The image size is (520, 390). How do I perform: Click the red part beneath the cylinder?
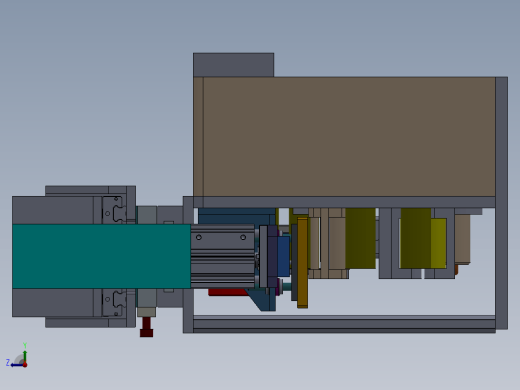point(228,292)
